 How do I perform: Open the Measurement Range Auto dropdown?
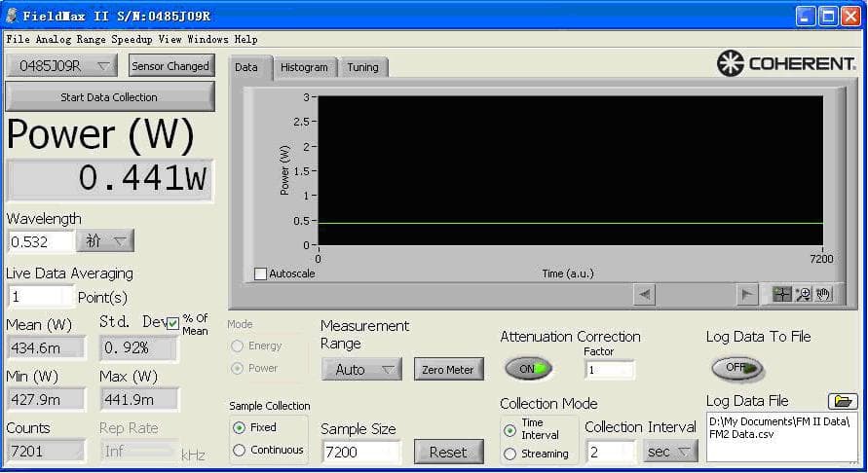361,369
